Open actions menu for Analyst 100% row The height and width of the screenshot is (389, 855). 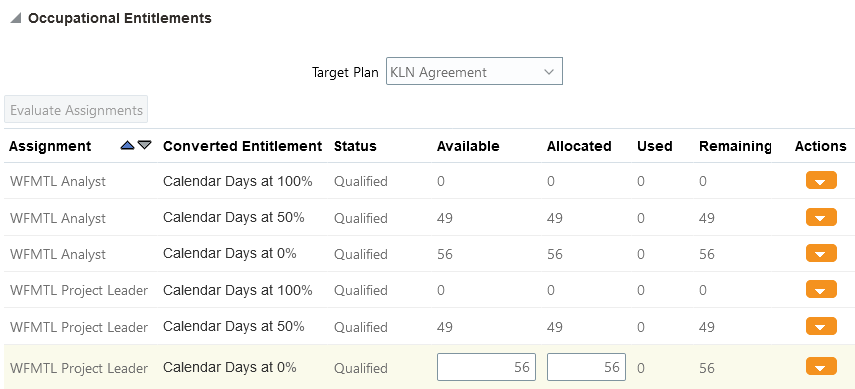821,181
